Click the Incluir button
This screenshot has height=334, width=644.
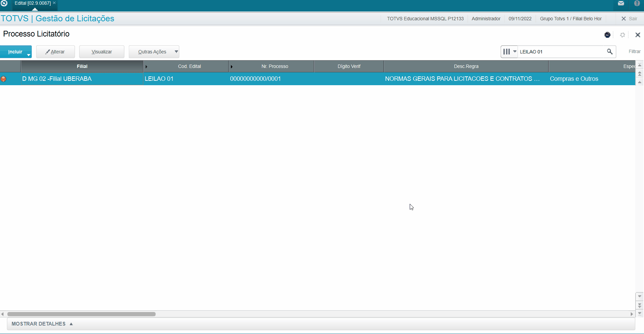pyautogui.click(x=15, y=52)
